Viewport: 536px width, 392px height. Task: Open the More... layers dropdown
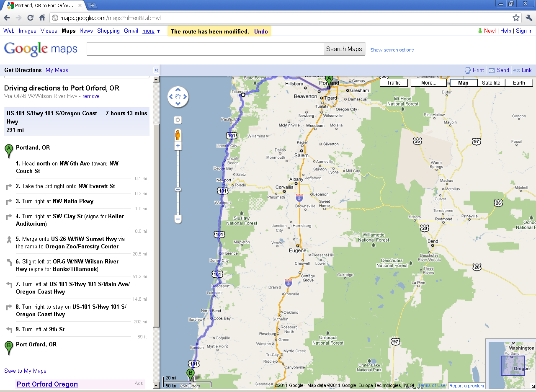pyautogui.click(x=429, y=83)
